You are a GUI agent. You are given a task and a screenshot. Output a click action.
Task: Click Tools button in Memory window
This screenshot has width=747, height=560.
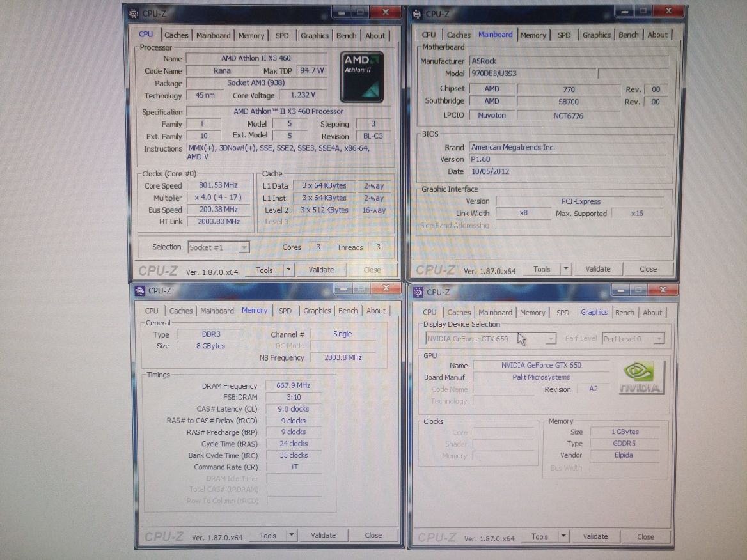click(x=268, y=536)
